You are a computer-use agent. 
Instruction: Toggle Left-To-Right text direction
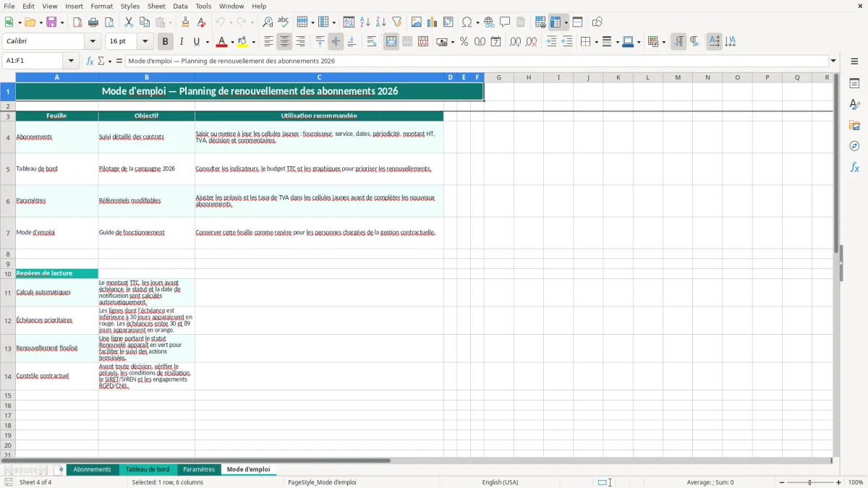(x=678, y=42)
